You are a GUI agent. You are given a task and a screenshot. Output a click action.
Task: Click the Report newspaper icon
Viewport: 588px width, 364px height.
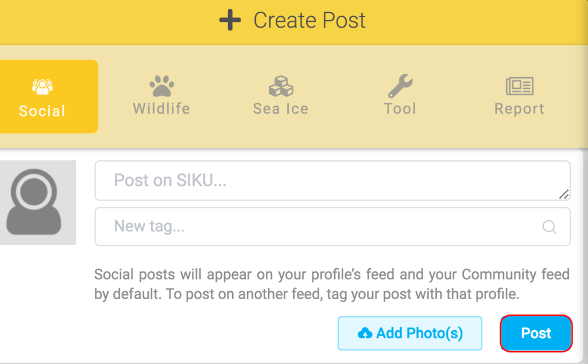pyautogui.click(x=520, y=87)
